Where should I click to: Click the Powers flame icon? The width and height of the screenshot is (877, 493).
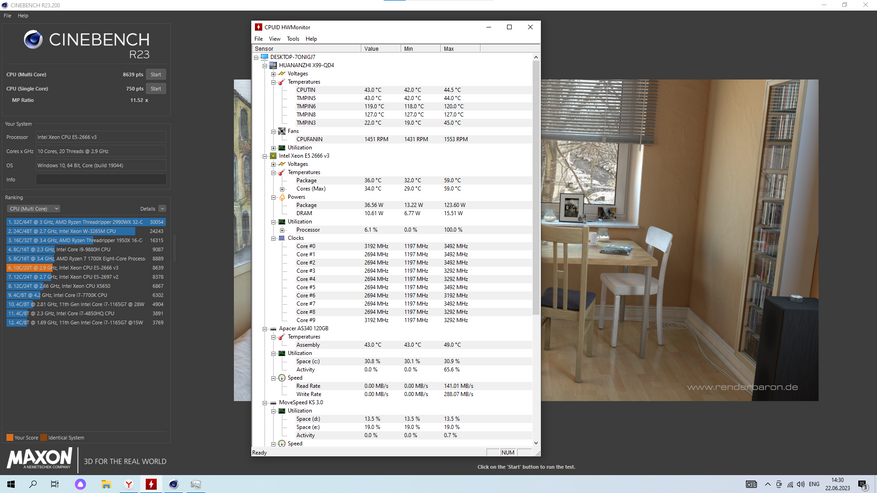coord(282,197)
